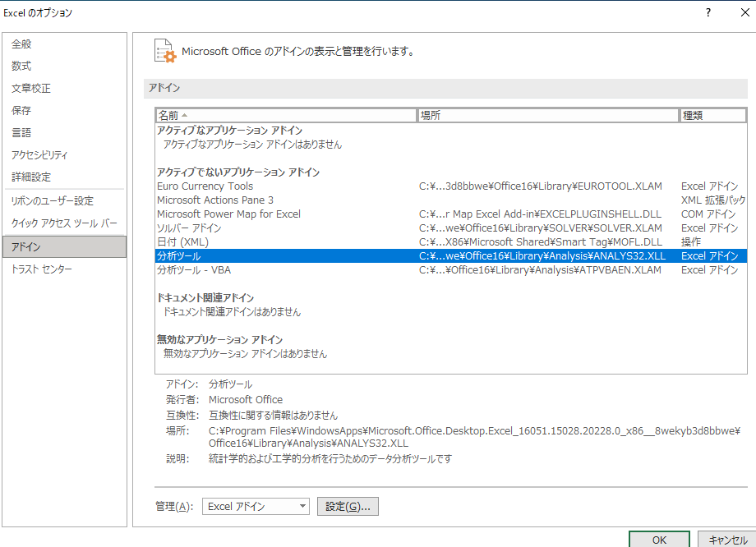Select the 分析ツール - VBA row

[x=451, y=270]
